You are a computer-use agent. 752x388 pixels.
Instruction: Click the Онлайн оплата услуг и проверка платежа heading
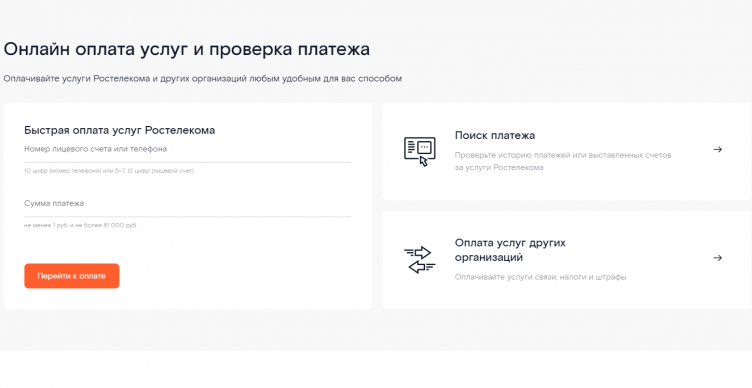[x=187, y=49]
